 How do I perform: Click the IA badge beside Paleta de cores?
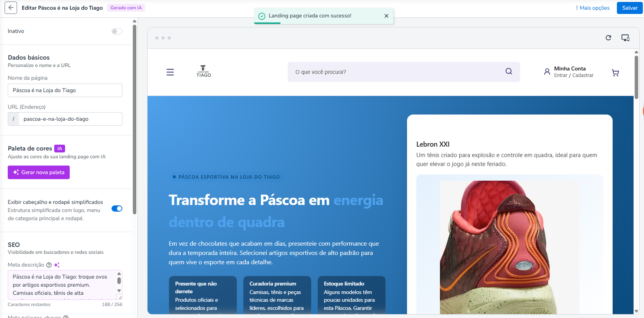[60, 149]
